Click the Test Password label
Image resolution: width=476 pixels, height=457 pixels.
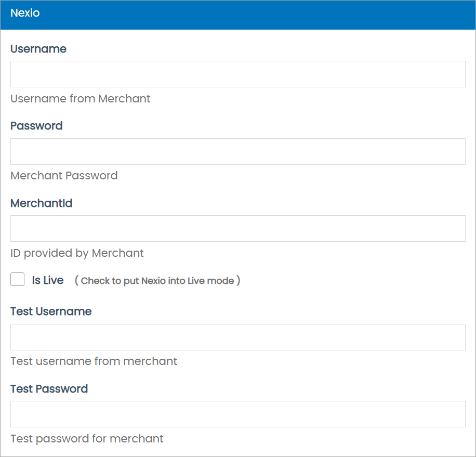point(49,389)
